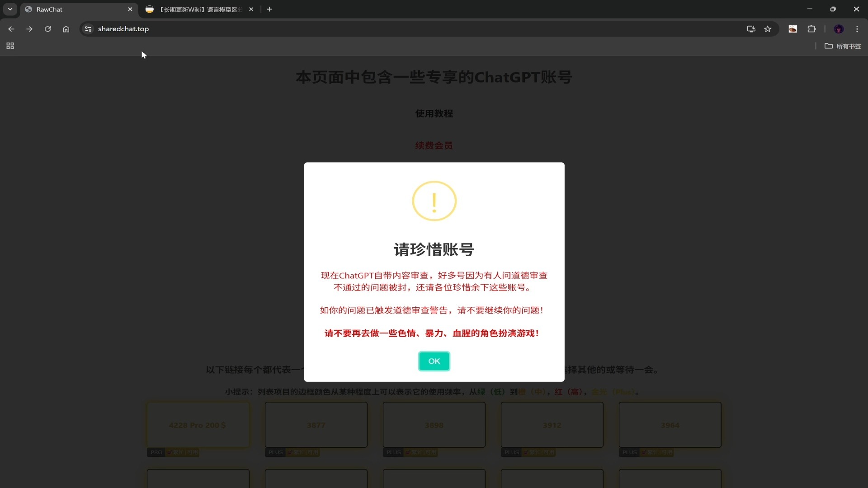The height and width of the screenshot is (488, 868).
Task: Open the Chrome three-dot menu
Action: coord(857,29)
